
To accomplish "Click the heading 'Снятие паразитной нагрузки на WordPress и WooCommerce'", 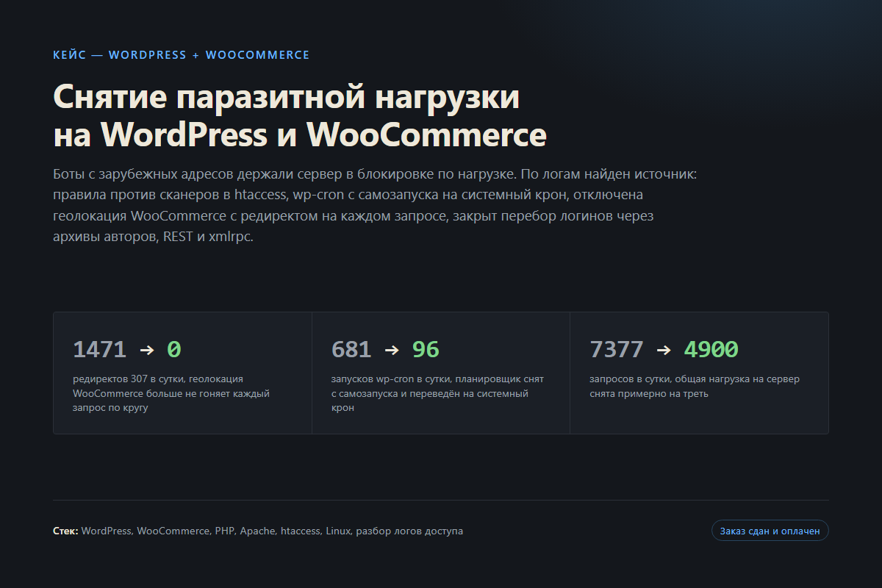I will 300,116.
